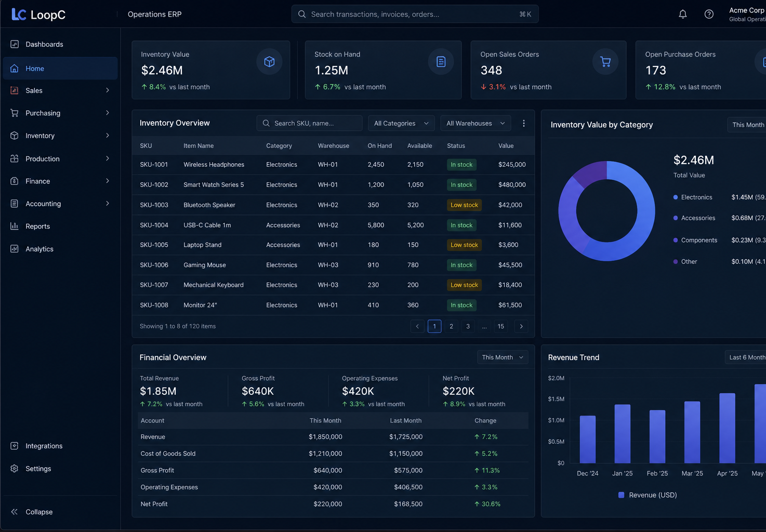Click the Settings gear icon
The height and width of the screenshot is (532, 766).
coord(15,469)
